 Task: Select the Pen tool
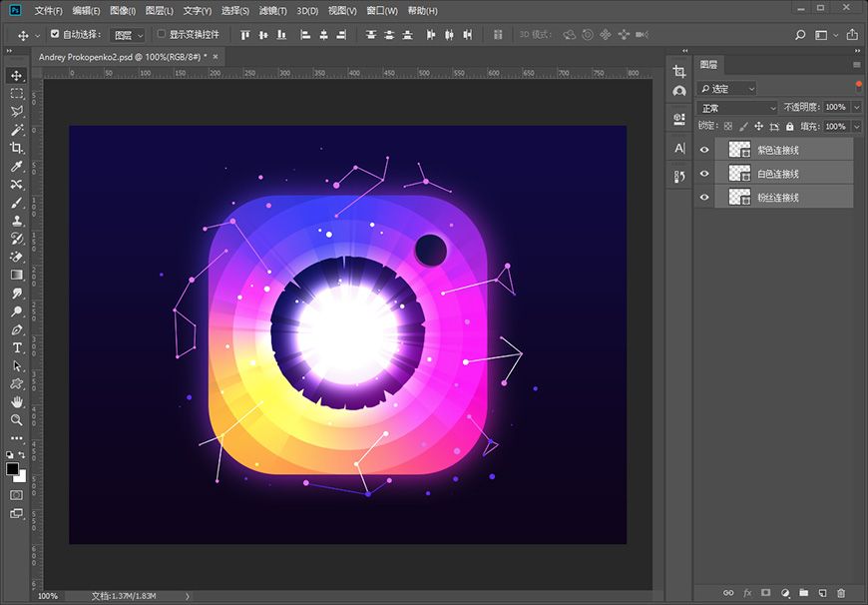tap(17, 329)
